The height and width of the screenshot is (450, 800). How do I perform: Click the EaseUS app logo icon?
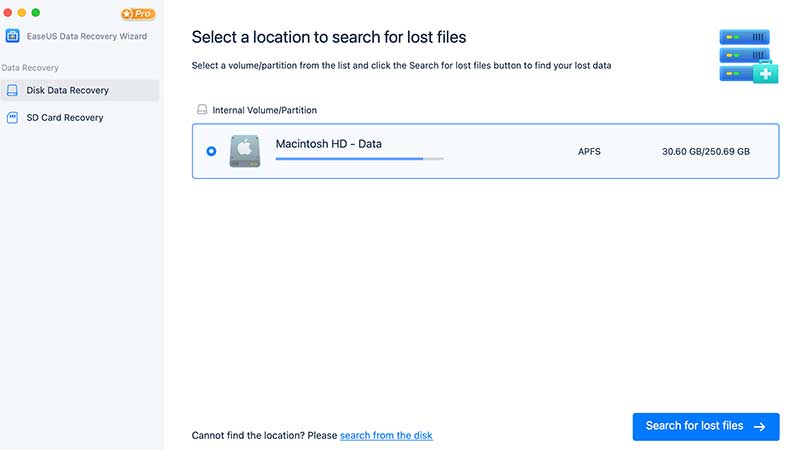(12, 36)
